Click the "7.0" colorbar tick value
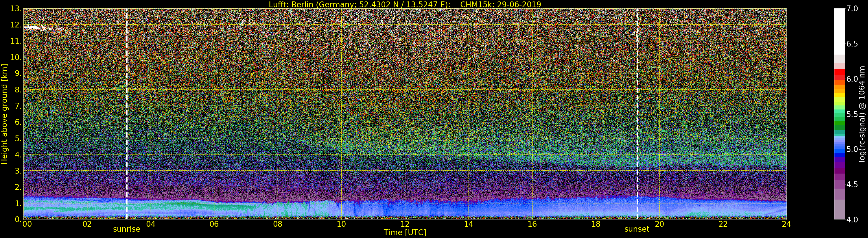This screenshot has height=238, width=868. 852,9
